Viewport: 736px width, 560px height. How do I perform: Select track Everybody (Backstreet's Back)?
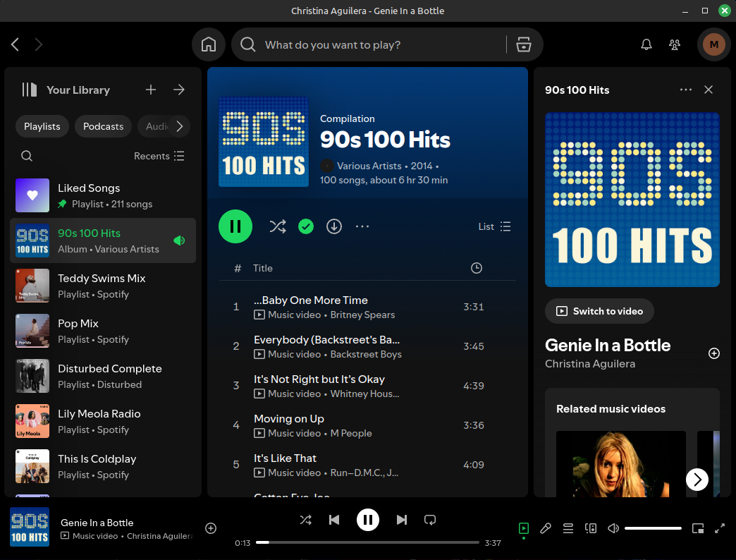point(367,346)
